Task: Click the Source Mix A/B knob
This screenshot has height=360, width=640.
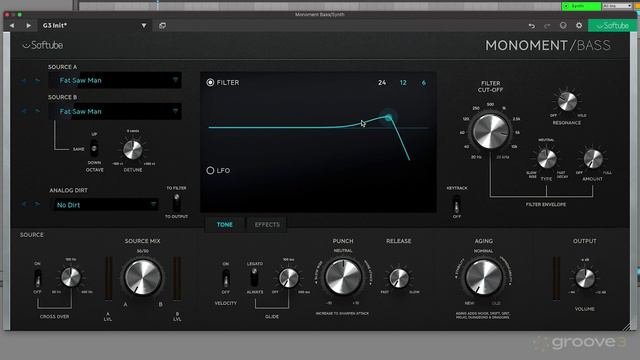Action: coord(142,277)
